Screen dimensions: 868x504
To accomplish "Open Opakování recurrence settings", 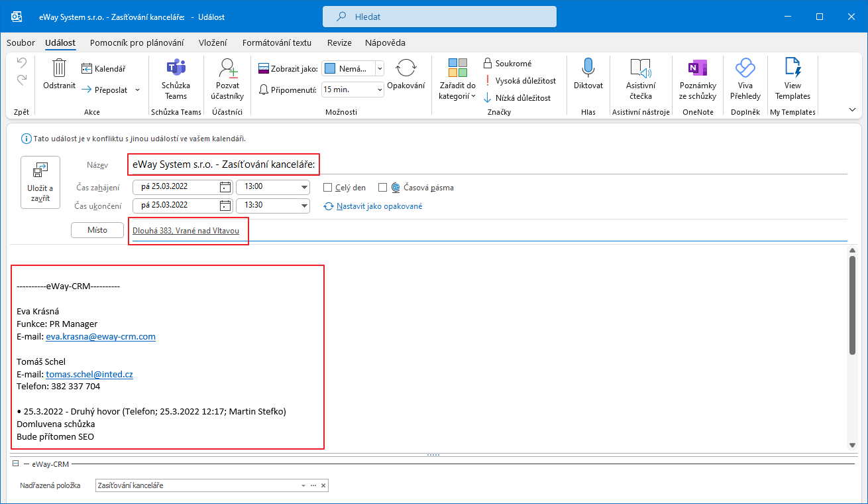I will 406,74.
